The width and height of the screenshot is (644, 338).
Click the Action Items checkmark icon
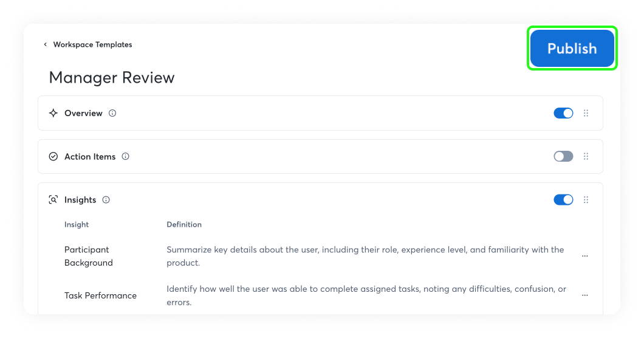[53, 157]
